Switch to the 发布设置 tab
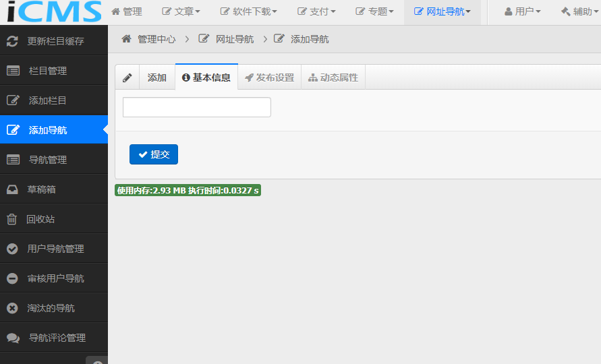Image resolution: width=601 pixels, height=364 pixels. point(270,78)
